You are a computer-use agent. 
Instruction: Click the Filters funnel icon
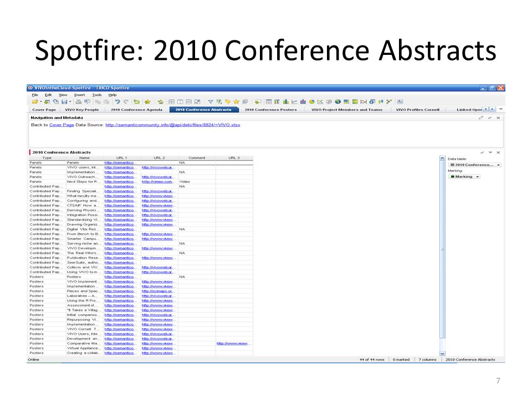pyautogui.click(x=211, y=101)
